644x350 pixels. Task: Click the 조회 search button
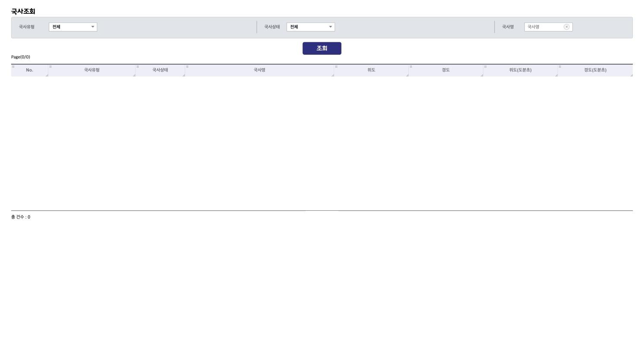click(322, 48)
